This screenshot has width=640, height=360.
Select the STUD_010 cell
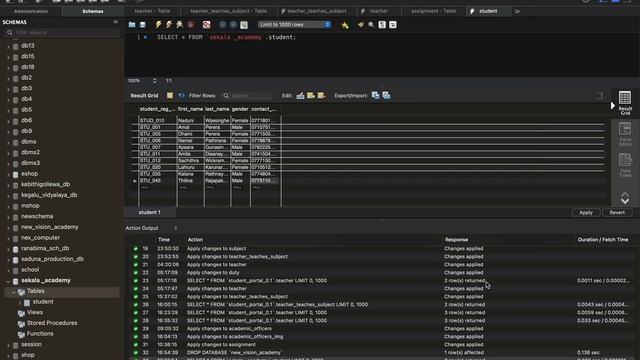click(158, 120)
